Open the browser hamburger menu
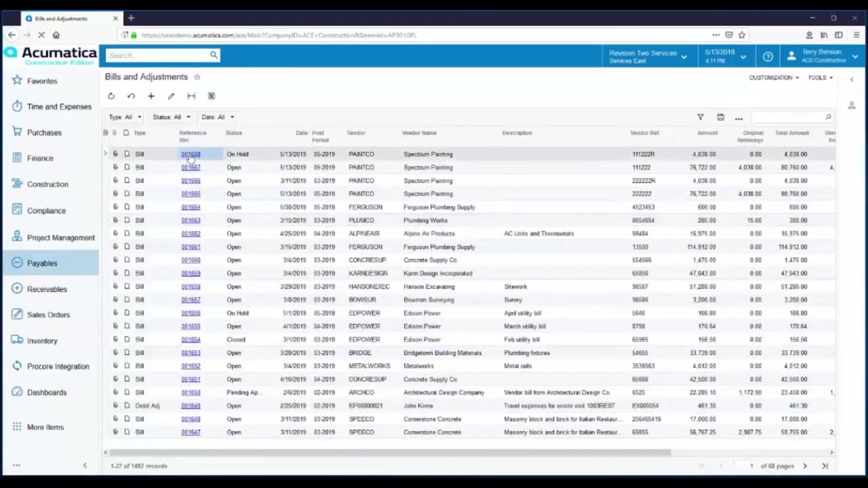 pos(856,35)
